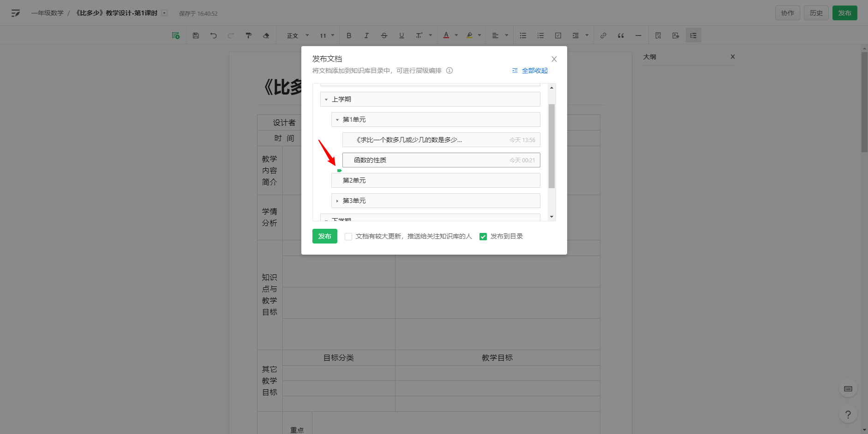The height and width of the screenshot is (434, 868).
Task: Insert a hyperlink
Action: (x=603, y=36)
